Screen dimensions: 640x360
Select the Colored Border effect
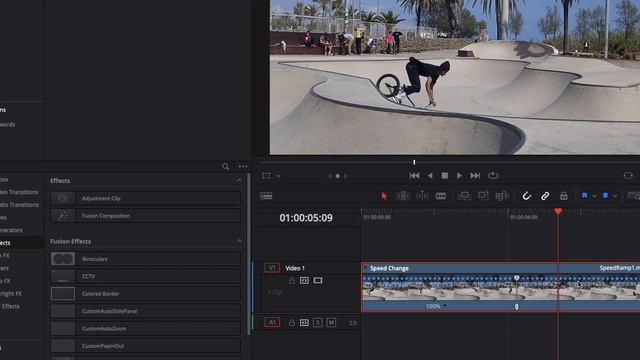click(x=146, y=293)
